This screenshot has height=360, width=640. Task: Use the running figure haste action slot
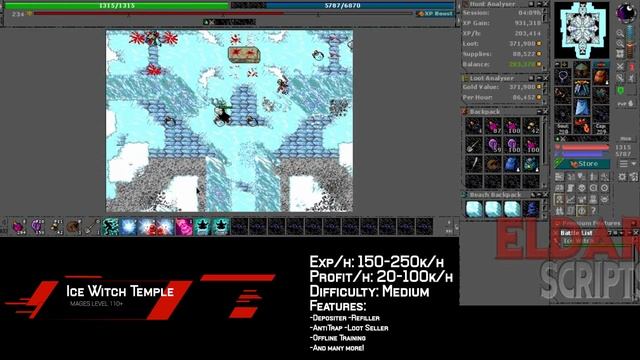coord(110,227)
